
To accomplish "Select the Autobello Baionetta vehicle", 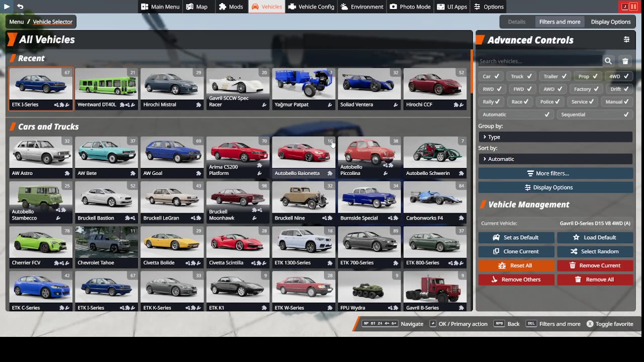I will [x=303, y=157].
